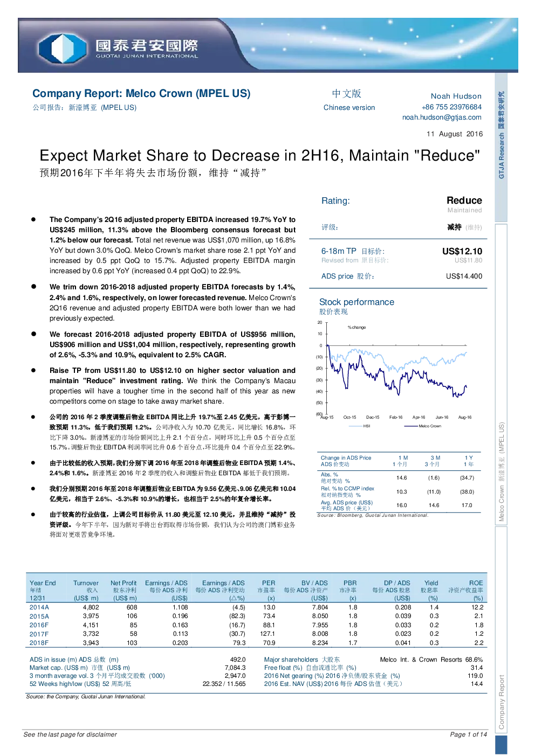Select 2016F turnover value 4,151
The height and width of the screenshot is (756, 535).
click(x=91, y=625)
